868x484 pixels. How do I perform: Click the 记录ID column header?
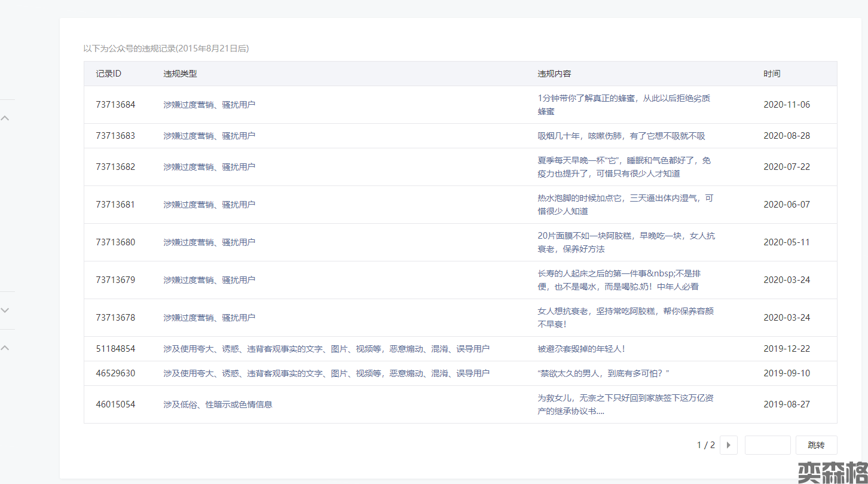point(108,74)
